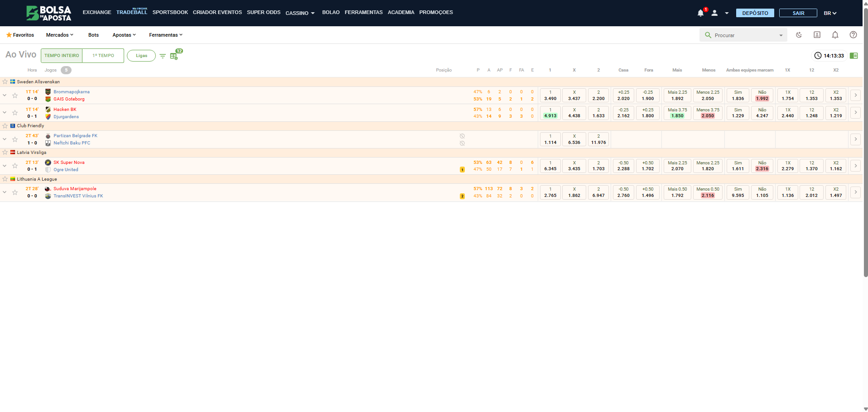Open the Ferramentas dropdown in sub-toolbar
Viewport: 868px width, 412px height.
pyautogui.click(x=166, y=35)
